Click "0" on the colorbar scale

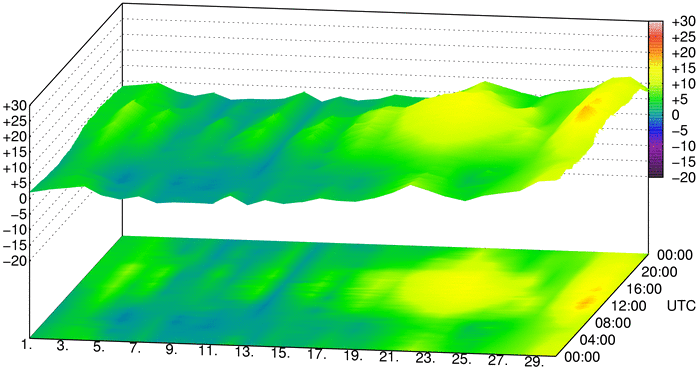pyautogui.click(x=676, y=115)
